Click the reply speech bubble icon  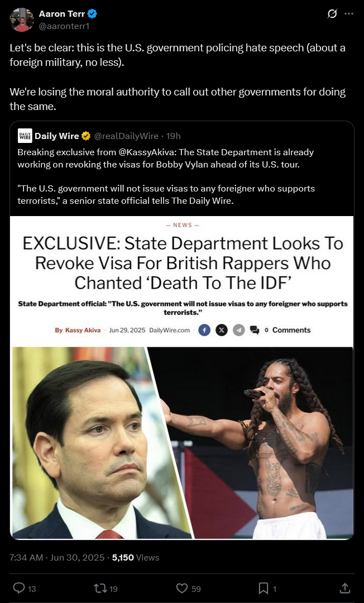(x=19, y=588)
